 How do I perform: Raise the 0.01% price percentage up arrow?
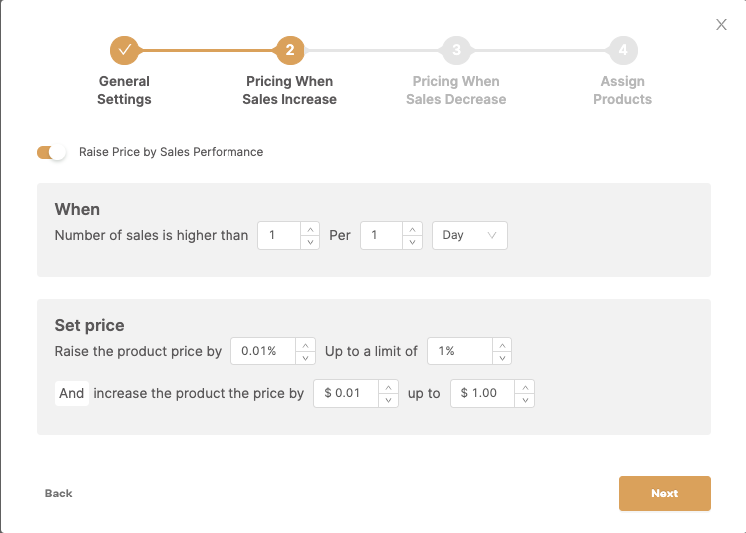tap(305, 345)
